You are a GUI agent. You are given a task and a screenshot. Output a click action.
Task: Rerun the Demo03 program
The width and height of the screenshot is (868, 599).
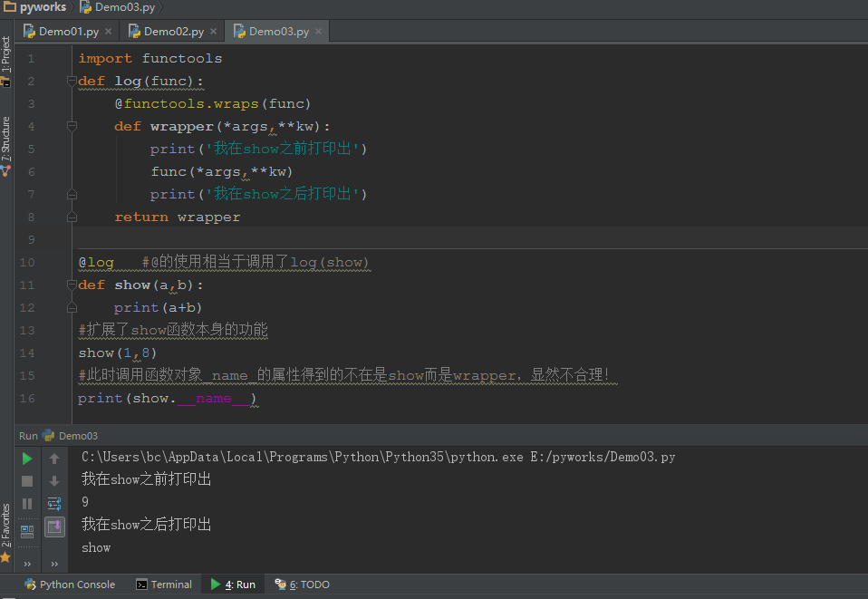(x=26, y=458)
